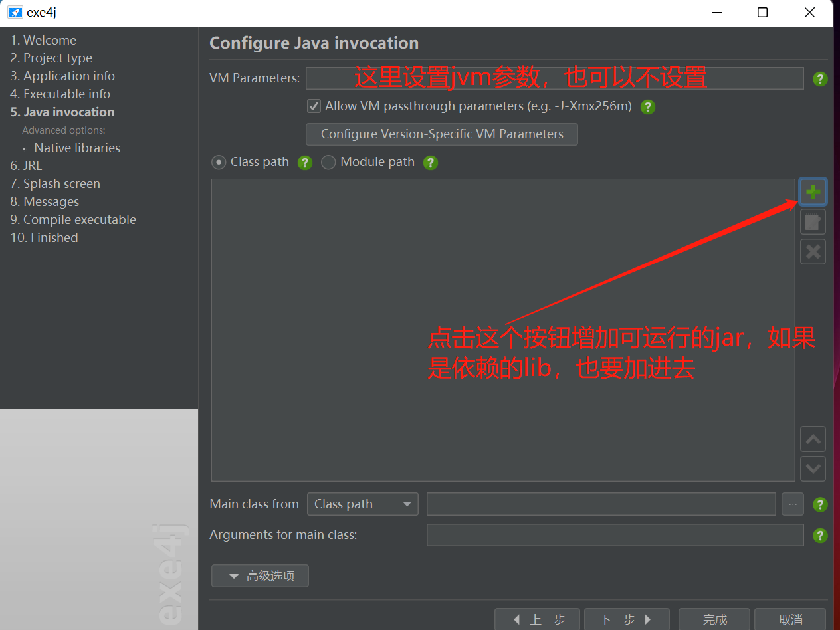Click into the VM Parameters input field

pyautogui.click(x=555, y=78)
